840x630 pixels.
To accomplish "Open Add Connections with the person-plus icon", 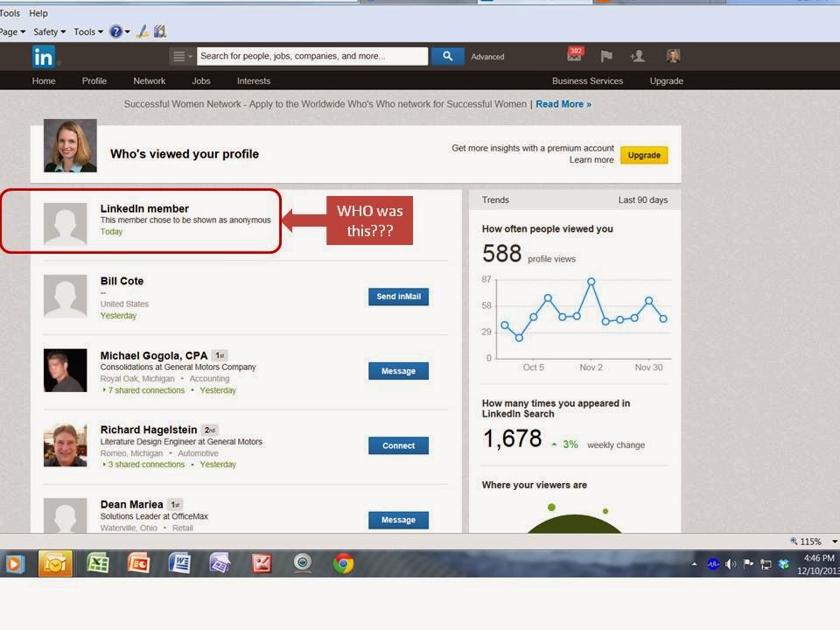I will 638,54.
